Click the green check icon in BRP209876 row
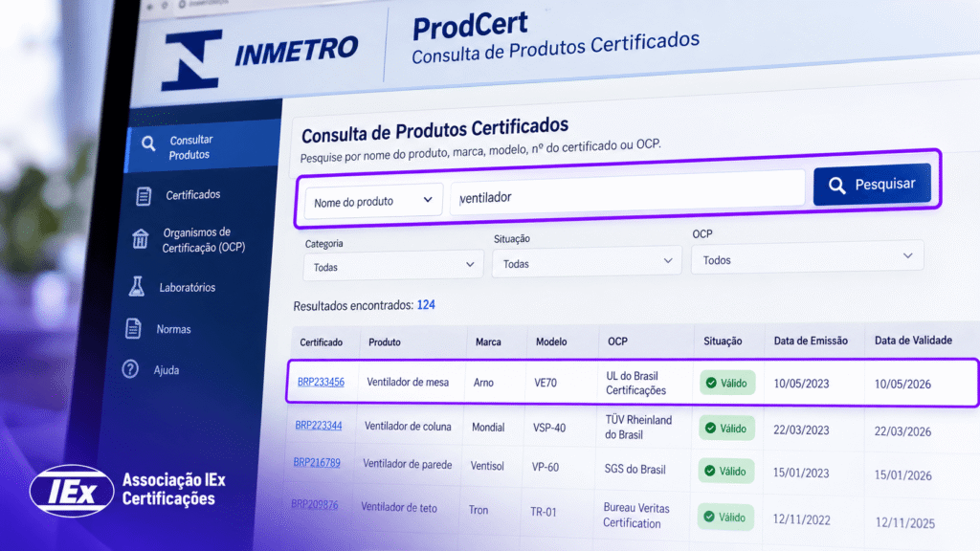Viewport: 980px width, 551px height. pyautogui.click(x=709, y=517)
